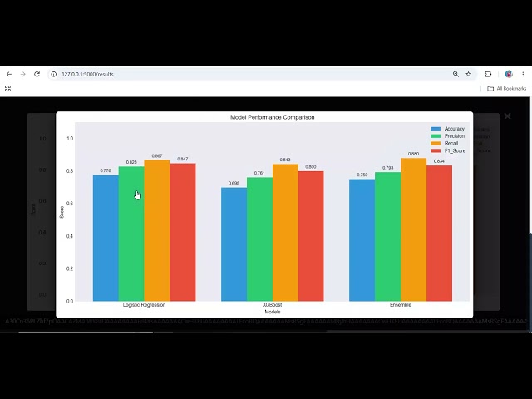Click the XGBoost F1_Score bar

[311, 236]
